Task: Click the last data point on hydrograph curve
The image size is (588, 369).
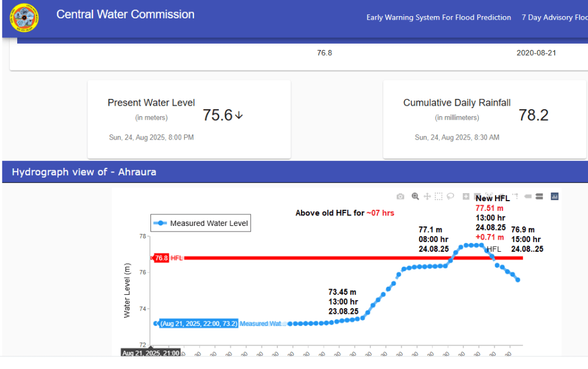Action: tap(518, 280)
